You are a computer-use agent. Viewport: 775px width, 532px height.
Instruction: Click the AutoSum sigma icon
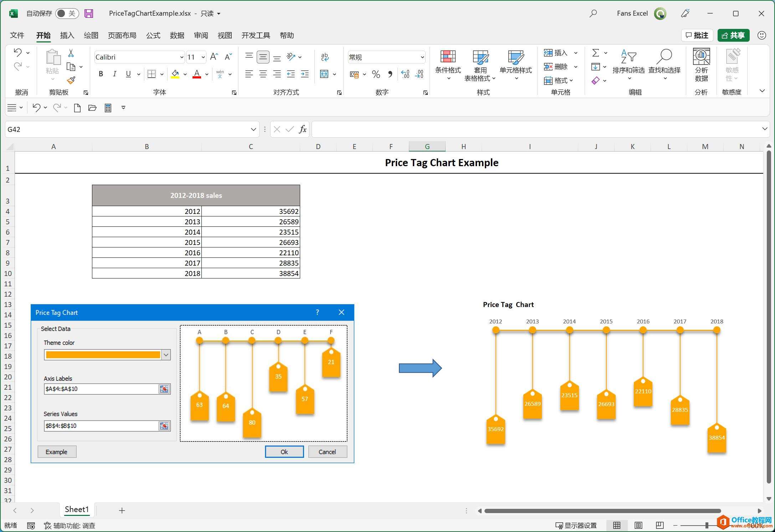tap(595, 53)
